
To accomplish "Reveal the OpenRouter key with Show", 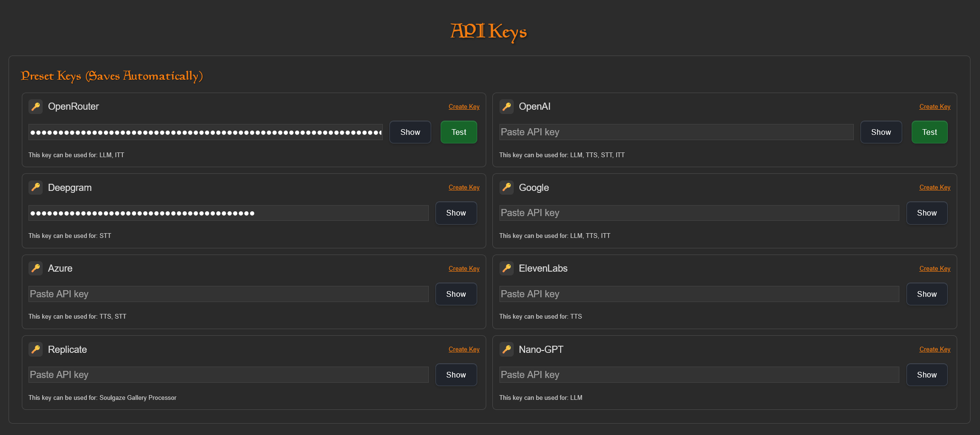I will coord(410,132).
